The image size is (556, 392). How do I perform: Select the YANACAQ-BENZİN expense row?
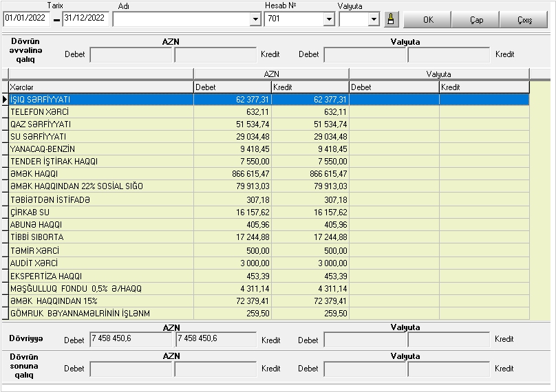pos(100,149)
